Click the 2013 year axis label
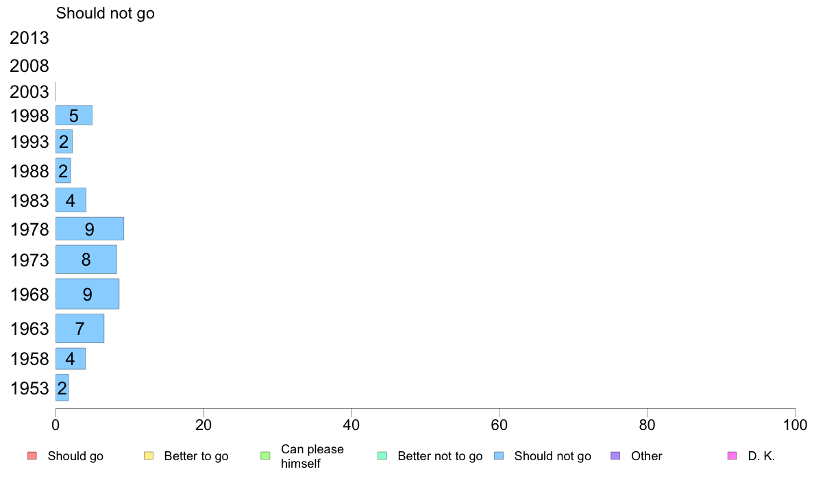Image resolution: width=814 pixels, height=504 pixels. click(29, 38)
